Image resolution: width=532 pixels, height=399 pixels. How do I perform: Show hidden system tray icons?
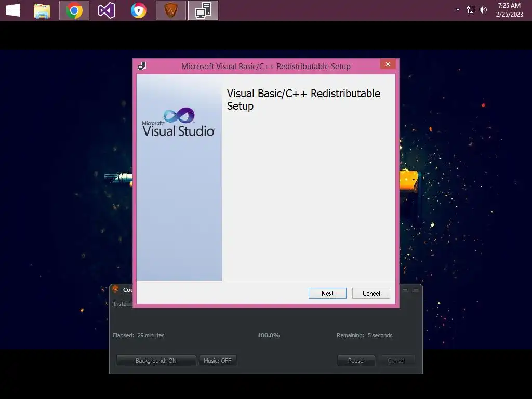(458, 10)
